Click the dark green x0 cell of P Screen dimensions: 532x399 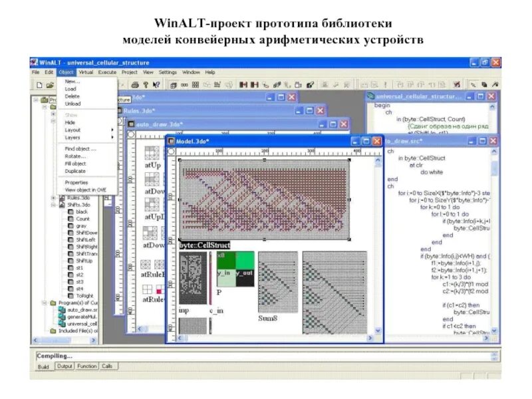pos(226,260)
